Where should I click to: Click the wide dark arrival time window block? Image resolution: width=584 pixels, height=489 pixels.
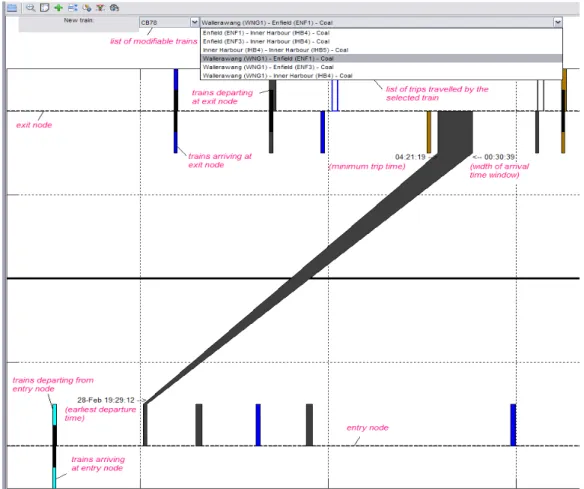455,131
